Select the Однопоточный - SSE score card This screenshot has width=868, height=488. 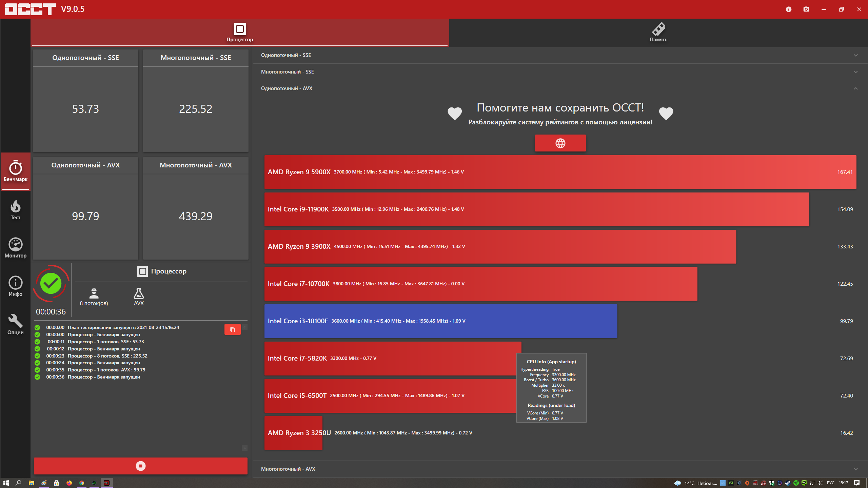[85, 101]
